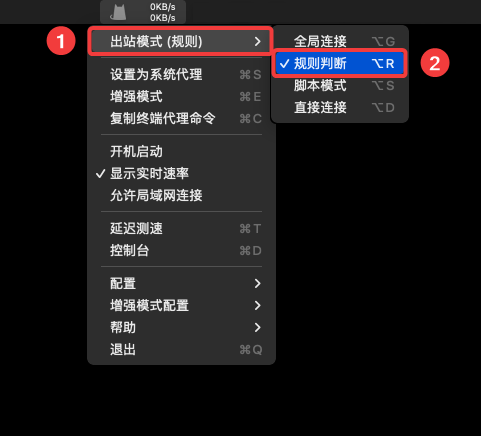
Task: Click the red number 1 annotation badge
Action: pyautogui.click(x=61, y=41)
